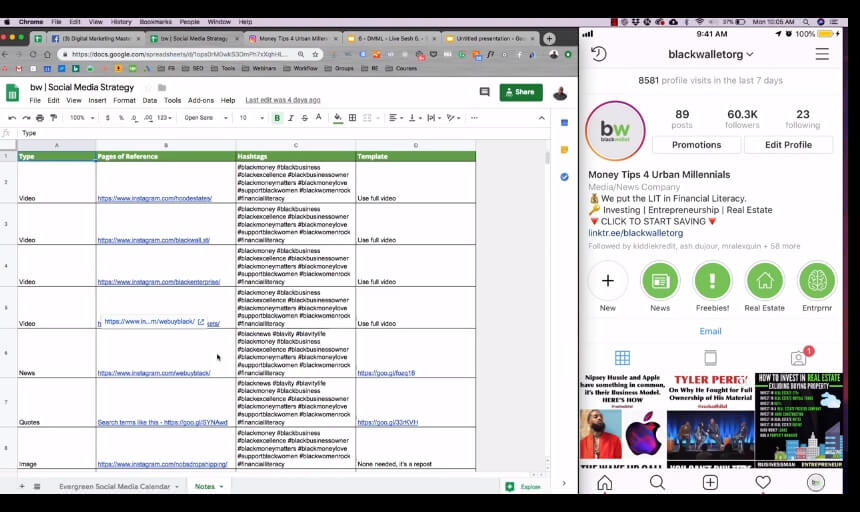The height and width of the screenshot is (512, 860).
Task: Open Tyler Perry post thumbnail
Action: (710, 420)
